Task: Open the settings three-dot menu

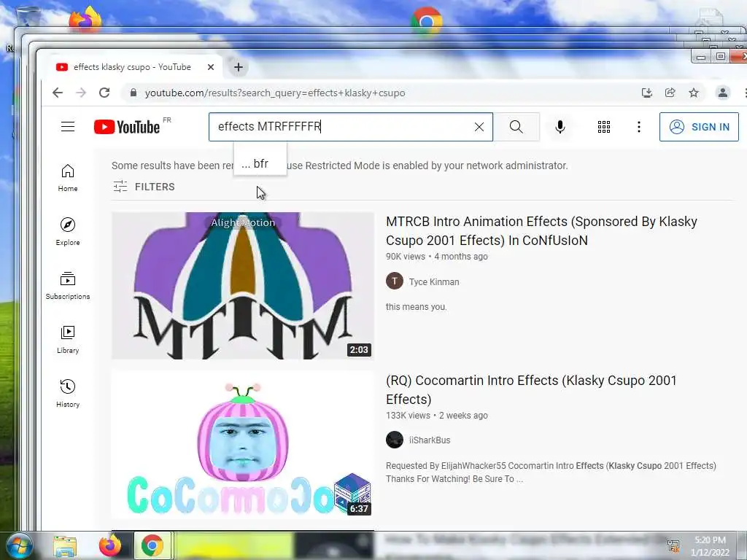Action: pyautogui.click(x=639, y=127)
